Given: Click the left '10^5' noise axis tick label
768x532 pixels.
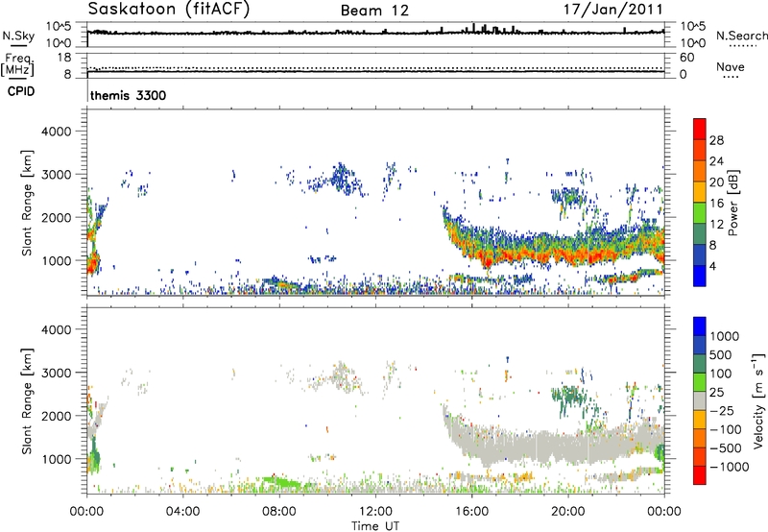Looking at the screenshot, I should pyautogui.click(x=59, y=27).
